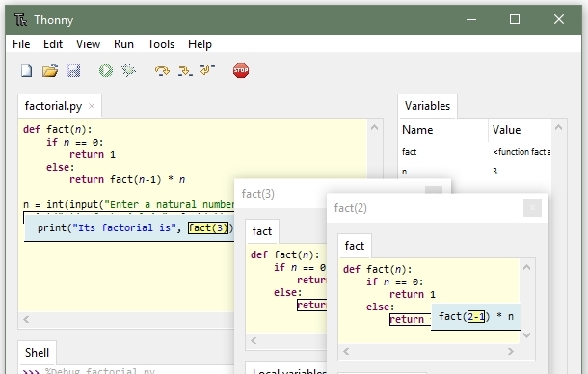Close the Thonny window
This screenshot has height=374, width=588.
click(559, 19)
